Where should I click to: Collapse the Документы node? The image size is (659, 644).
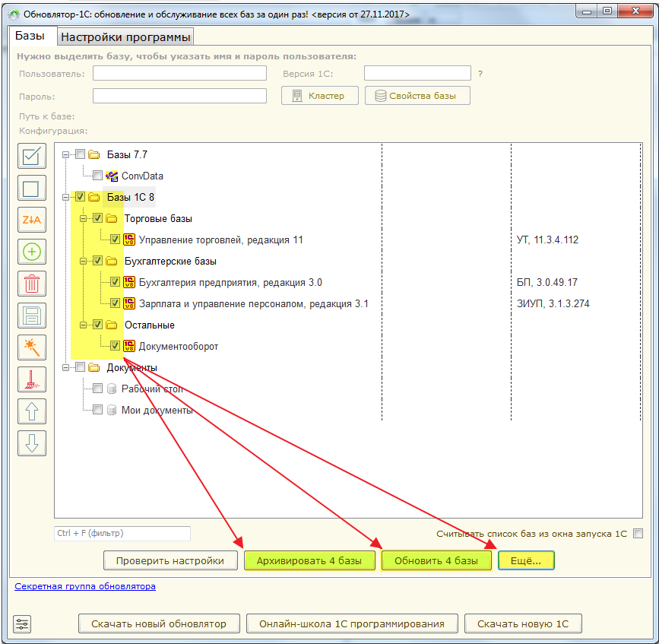(x=65, y=368)
